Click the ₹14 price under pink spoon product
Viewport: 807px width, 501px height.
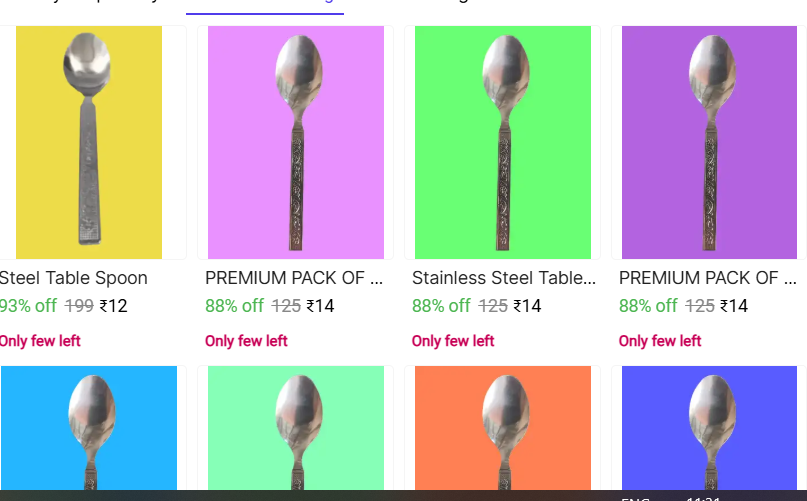tap(320, 306)
